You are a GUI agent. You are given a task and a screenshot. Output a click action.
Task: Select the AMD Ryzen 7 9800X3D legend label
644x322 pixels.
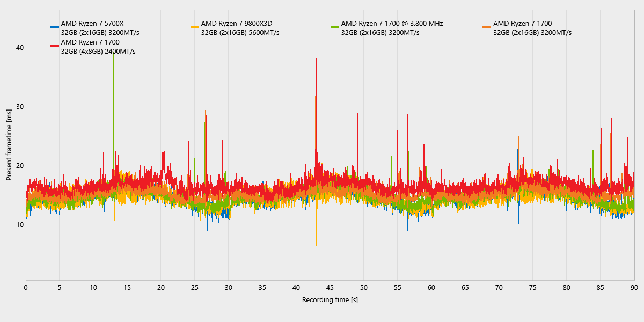click(x=237, y=24)
